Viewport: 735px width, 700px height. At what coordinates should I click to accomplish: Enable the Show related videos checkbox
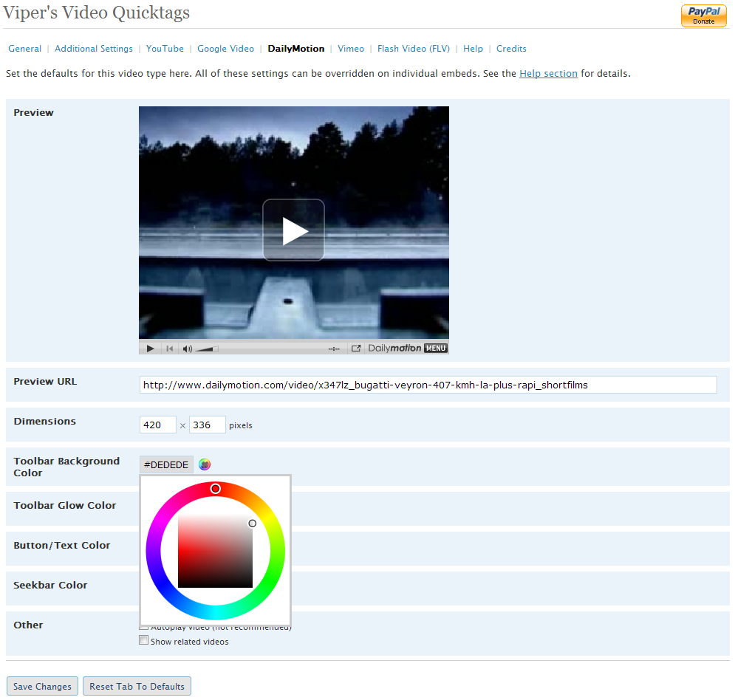coord(144,641)
